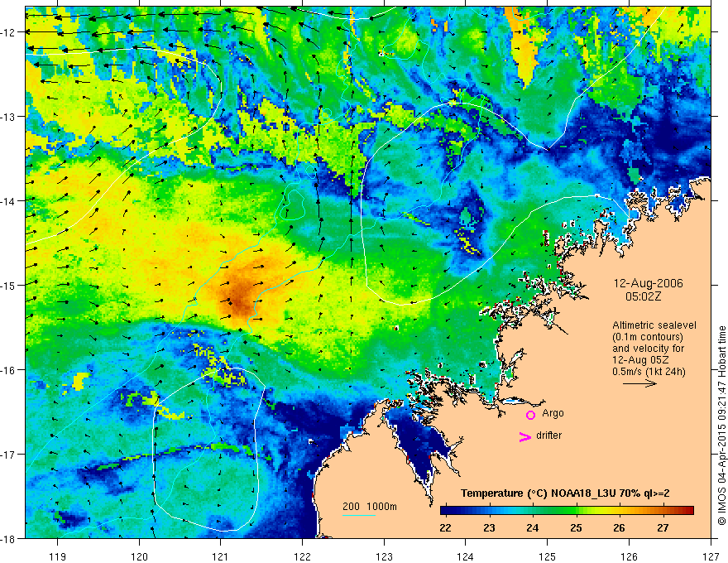Click the magenta Argo circle legend symbol
The image size is (728, 563).
pos(530,415)
